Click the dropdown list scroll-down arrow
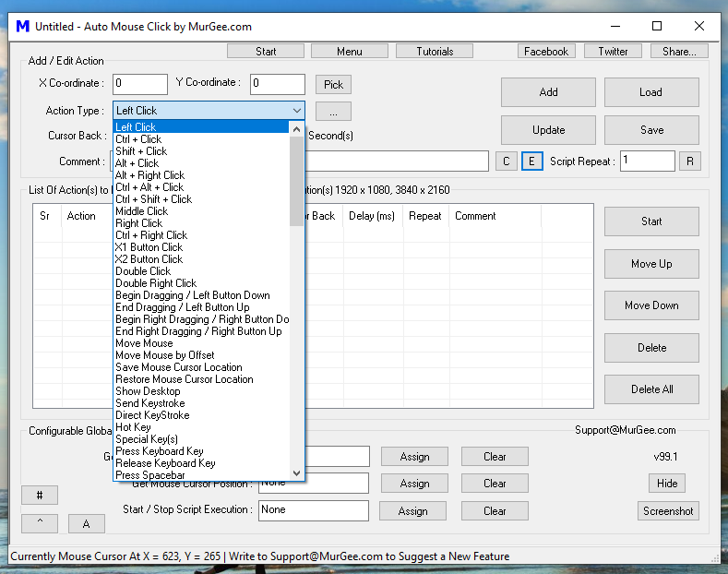This screenshot has width=728, height=574. coord(297,472)
